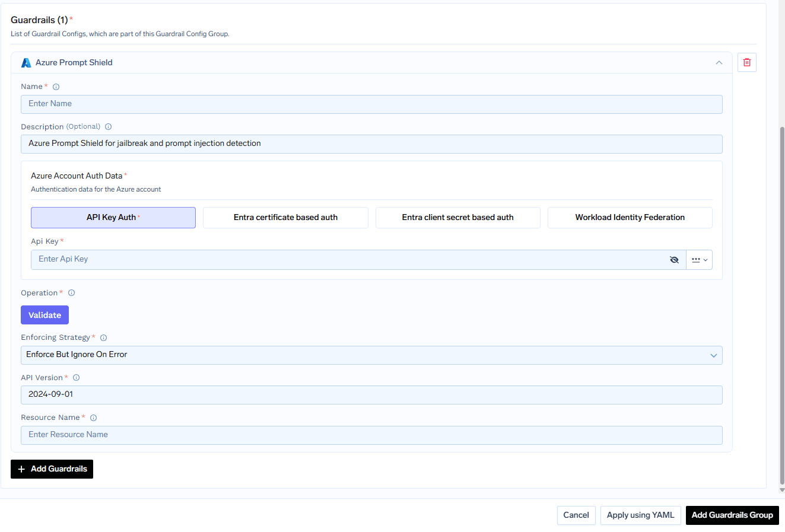The width and height of the screenshot is (785, 532).
Task: Click 'Authentication data for the Azure account' text
Action: click(96, 190)
